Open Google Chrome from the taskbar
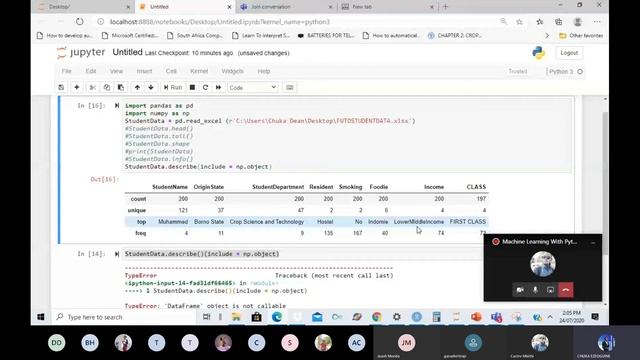640x360 pixels. pos(377,317)
